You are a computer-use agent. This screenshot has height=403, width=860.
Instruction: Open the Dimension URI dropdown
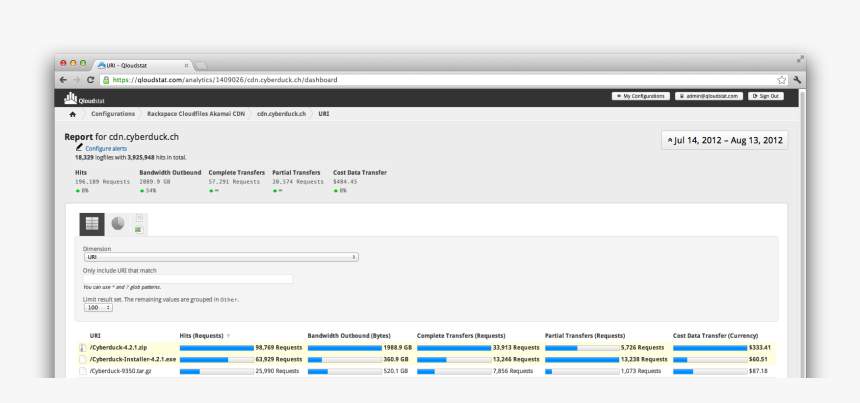(221, 257)
